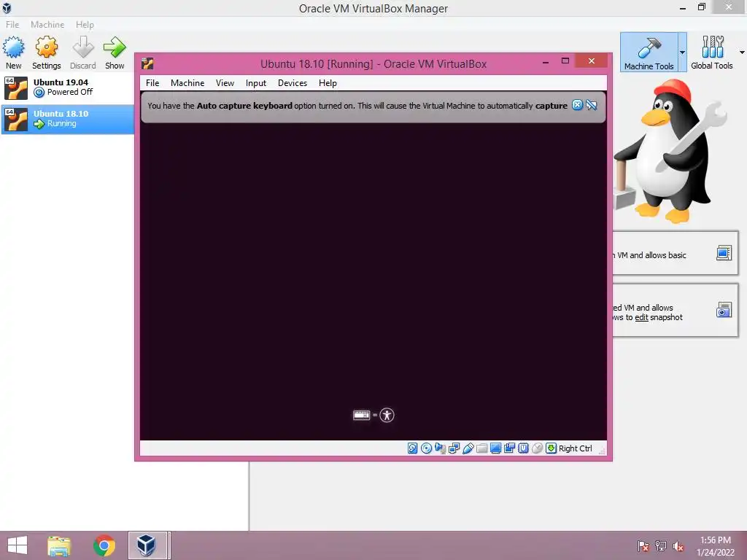The width and height of the screenshot is (747, 560).
Task: Click keyboard capture green arrow icon
Action: pos(551,448)
